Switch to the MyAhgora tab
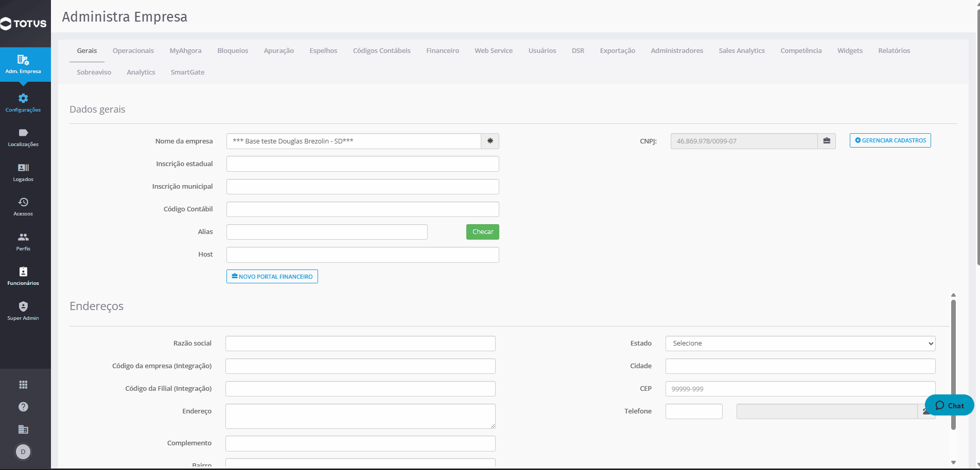This screenshot has width=980, height=470. [185, 50]
